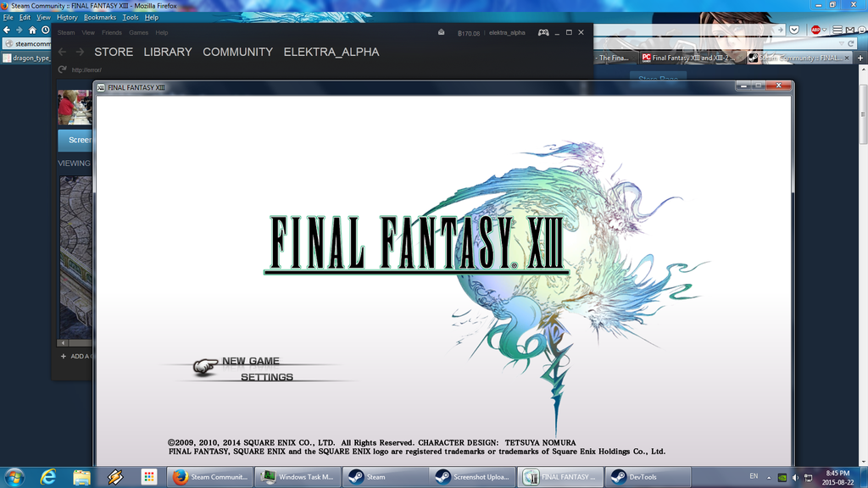Open the clock showing 8:45 PM

click(837, 478)
